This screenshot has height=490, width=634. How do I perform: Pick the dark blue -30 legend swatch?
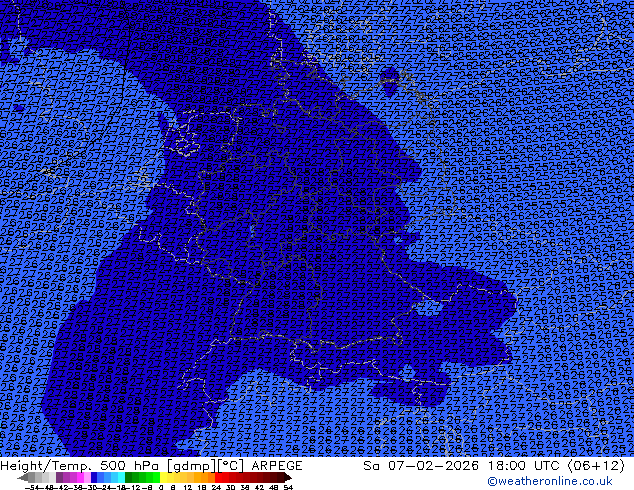click(x=94, y=477)
